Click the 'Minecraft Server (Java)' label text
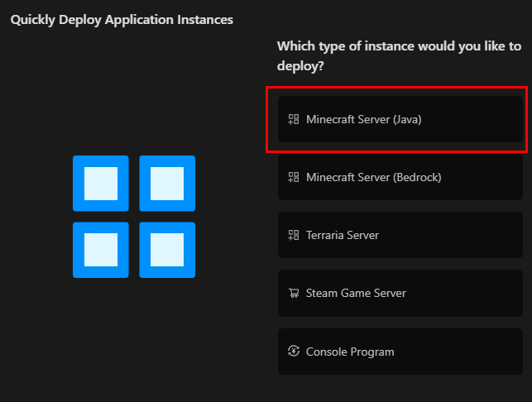This screenshot has height=402, width=532. (363, 119)
